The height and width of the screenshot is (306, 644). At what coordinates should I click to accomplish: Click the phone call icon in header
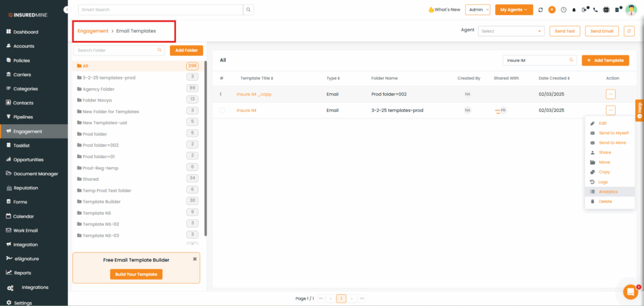click(596, 10)
